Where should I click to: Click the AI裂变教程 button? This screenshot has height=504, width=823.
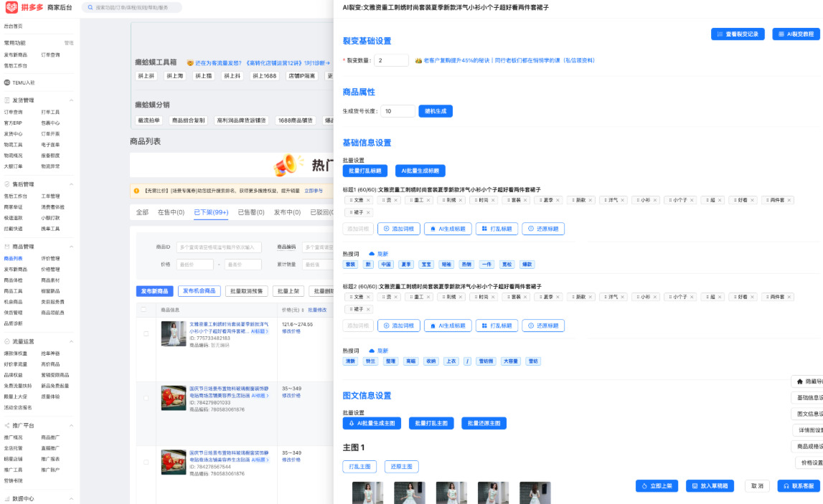pos(796,34)
